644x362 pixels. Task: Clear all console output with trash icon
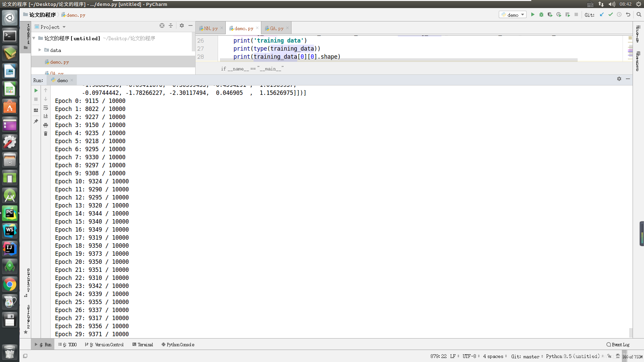point(46,134)
